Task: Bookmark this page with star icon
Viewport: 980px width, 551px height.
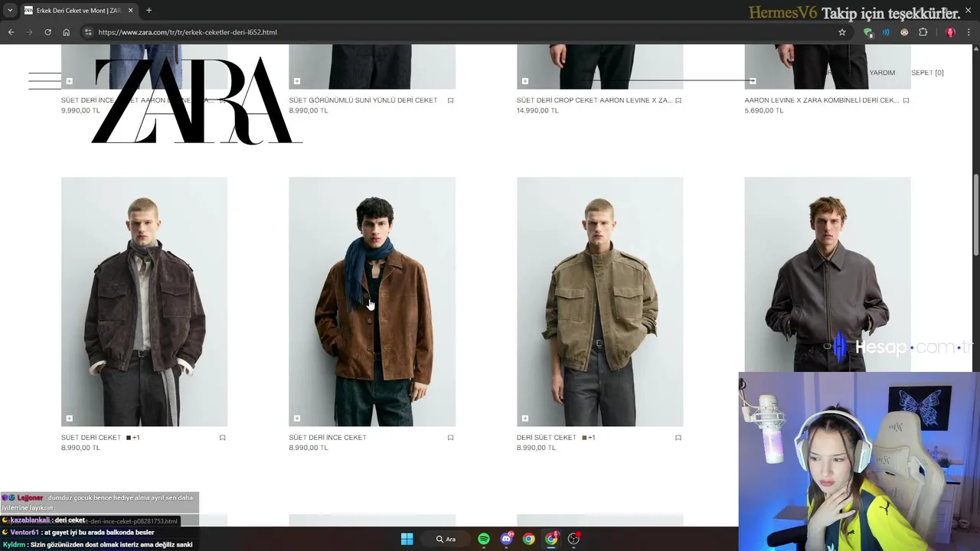Action: tap(842, 32)
